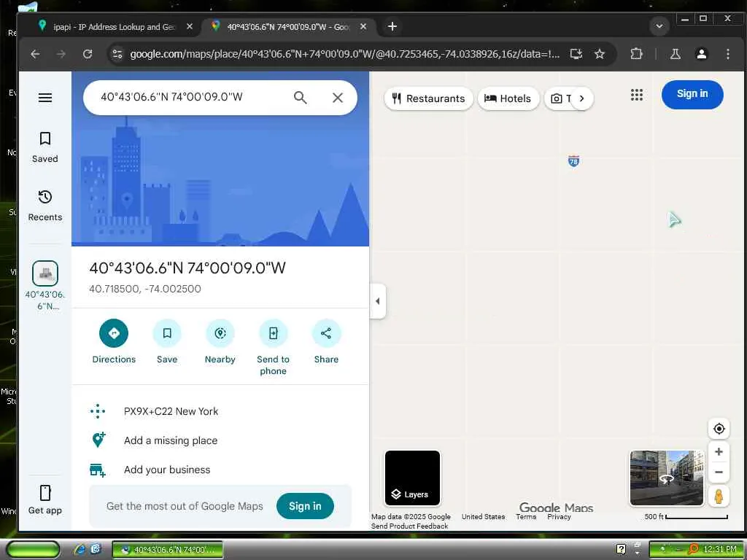This screenshot has width=747, height=560.
Task: Toggle the 500 ft map scale units
Action: (x=686, y=517)
